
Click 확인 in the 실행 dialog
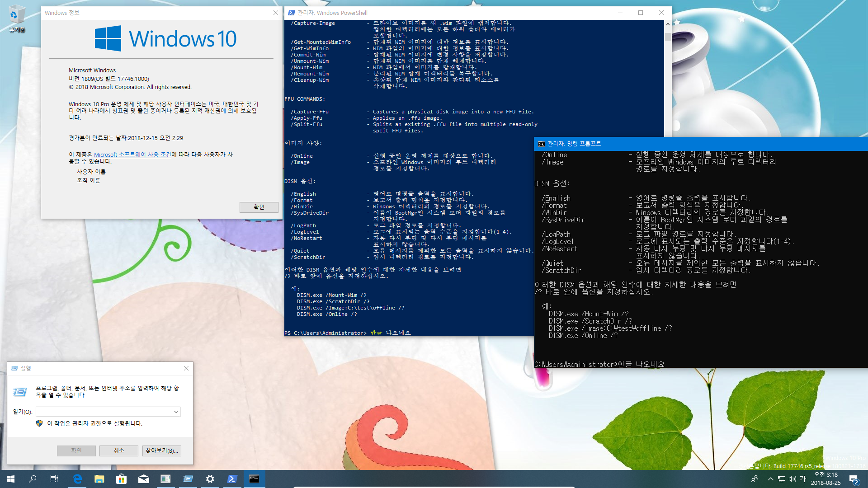click(x=76, y=450)
